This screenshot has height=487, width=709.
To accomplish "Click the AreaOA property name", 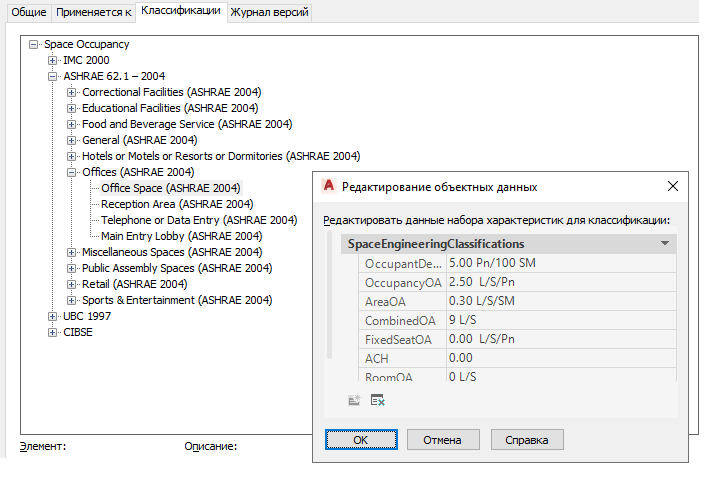I will tap(403, 302).
